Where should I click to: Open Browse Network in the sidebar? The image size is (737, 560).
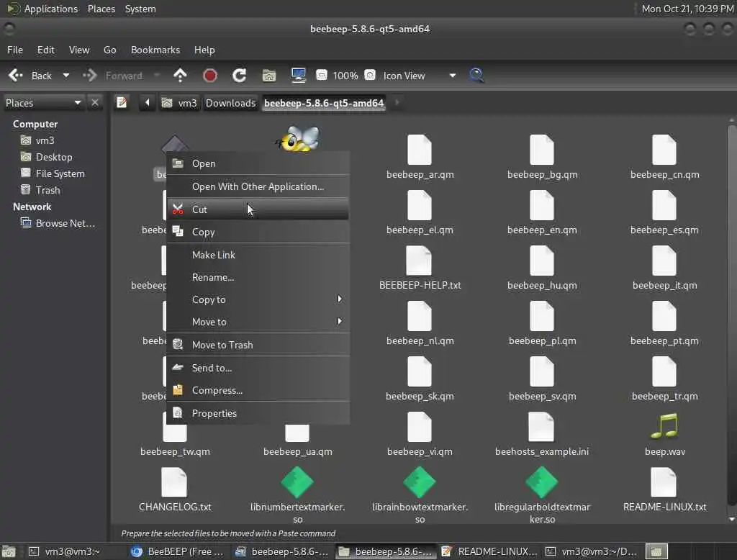pyautogui.click(x=65, y=223)
